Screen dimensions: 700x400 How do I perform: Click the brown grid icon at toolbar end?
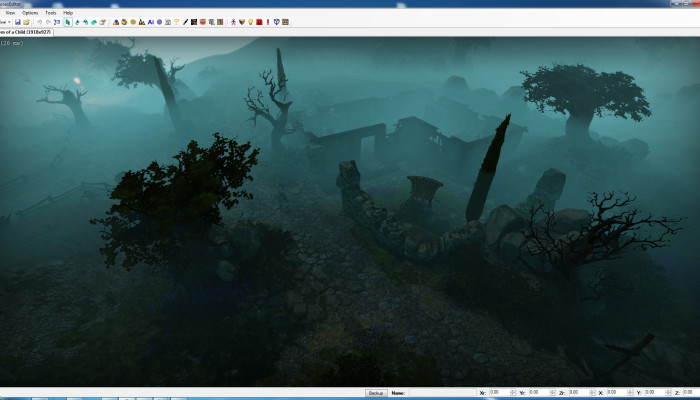pos(285,22)
